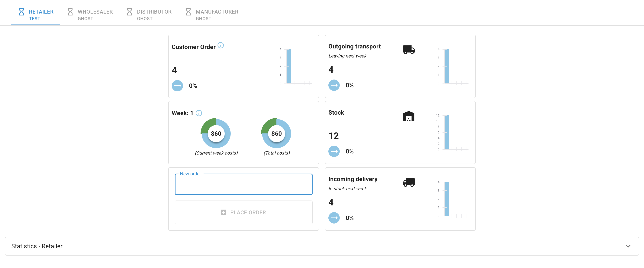
Task: Focus the New order input field
Action: pos(243,185)
